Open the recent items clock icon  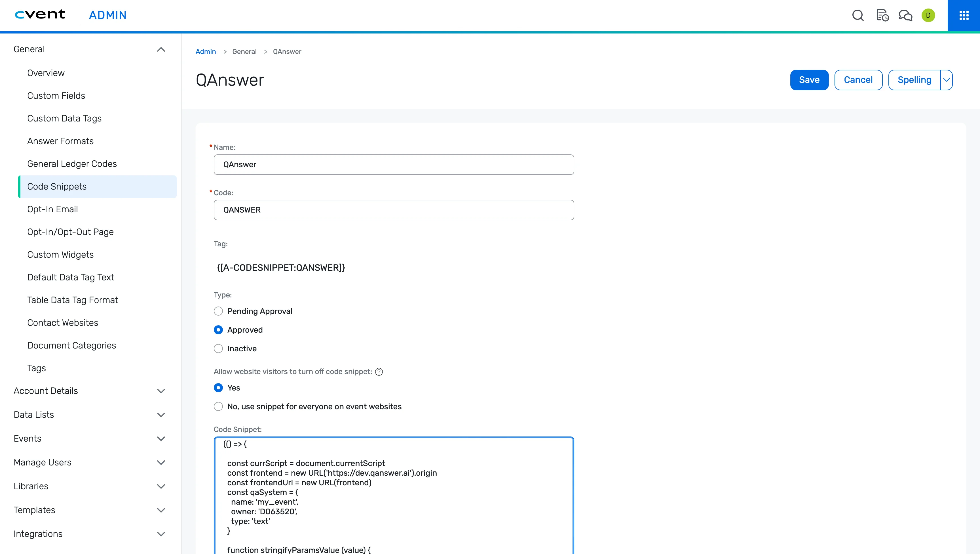[x=882, y=15]
